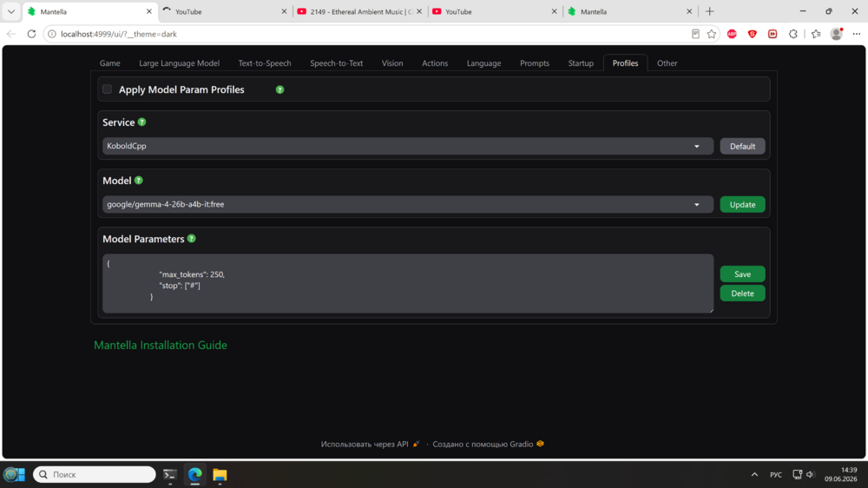Close the Ethereal Ambient Music tab

(419, 11)
